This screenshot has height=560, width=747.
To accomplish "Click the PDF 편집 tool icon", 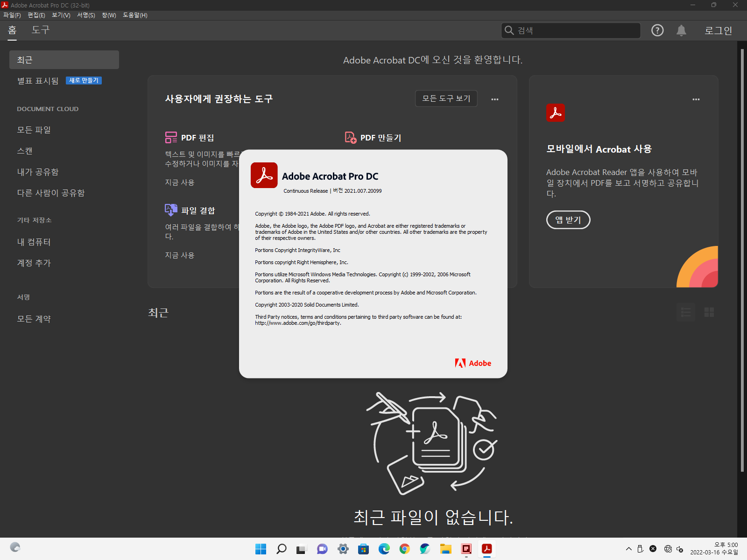I will click(x=171, y=137).
